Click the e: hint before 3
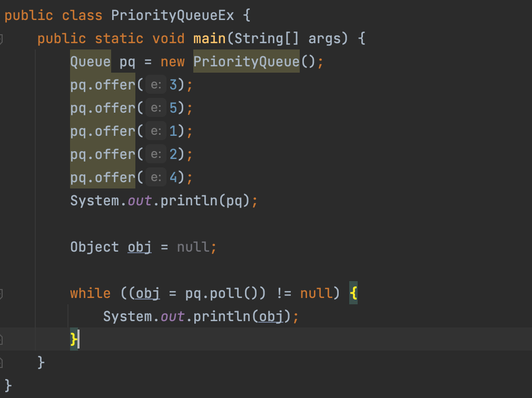 (156, 85)
